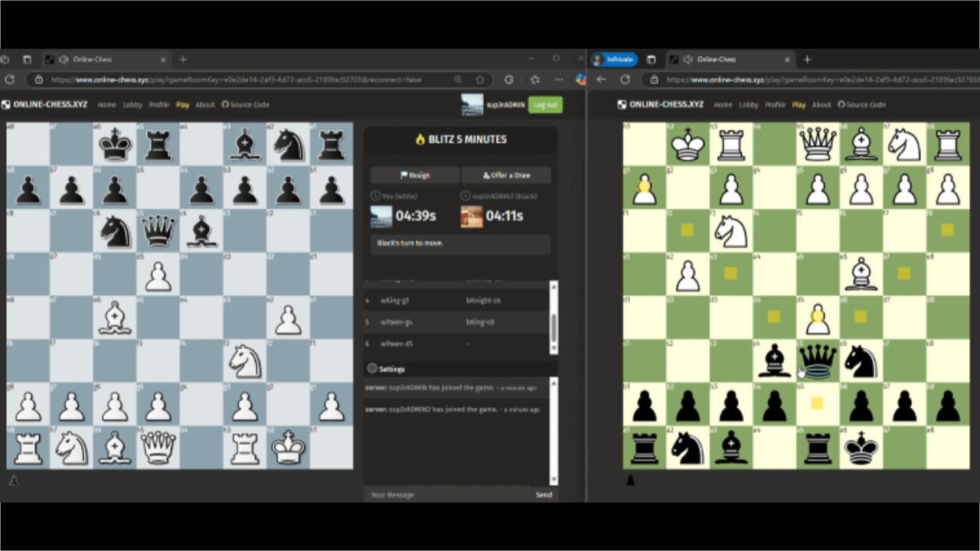Screen dimensions: 980x551
Task: Open the Settings gear in the game panel
Action: pos(373,369)
